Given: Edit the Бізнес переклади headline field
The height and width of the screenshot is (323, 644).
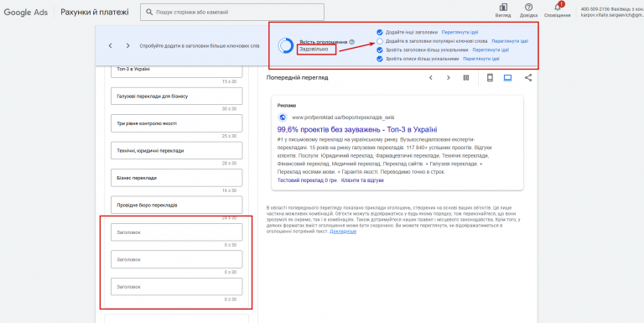Looking at the screenshot, I should 177,178.
